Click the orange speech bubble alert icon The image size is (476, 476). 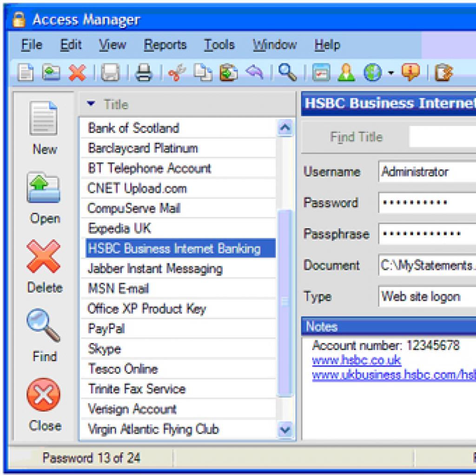click(x=410, y=73)
